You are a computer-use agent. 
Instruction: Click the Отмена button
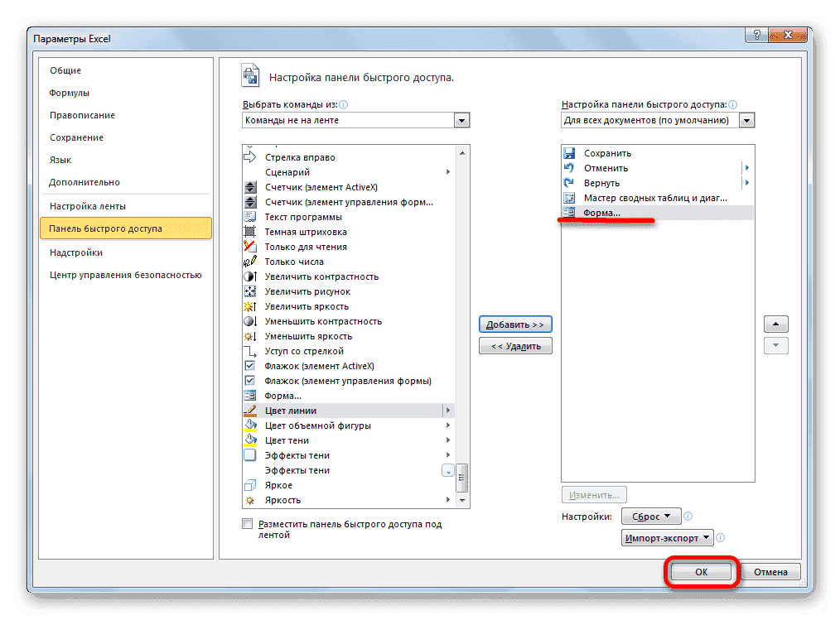[x=770, y=572]
